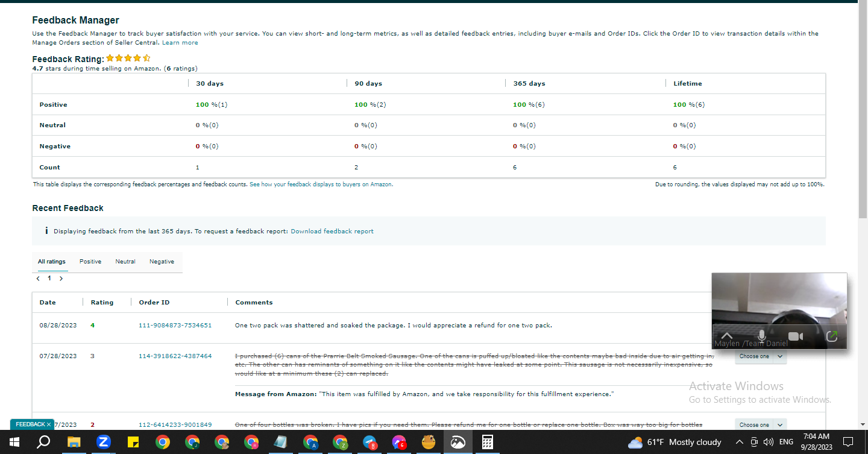Click the "Message from Amazon" note text
This screenshot has height=454, width=868.
[424, 394]
